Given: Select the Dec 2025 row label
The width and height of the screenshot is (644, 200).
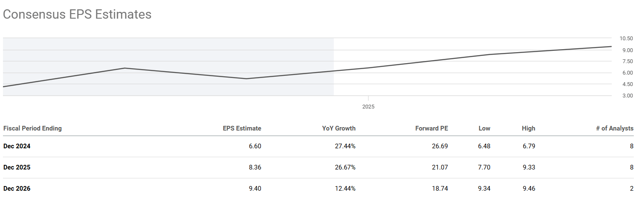Looking at the screenshot, I should [x=17, y=167].
